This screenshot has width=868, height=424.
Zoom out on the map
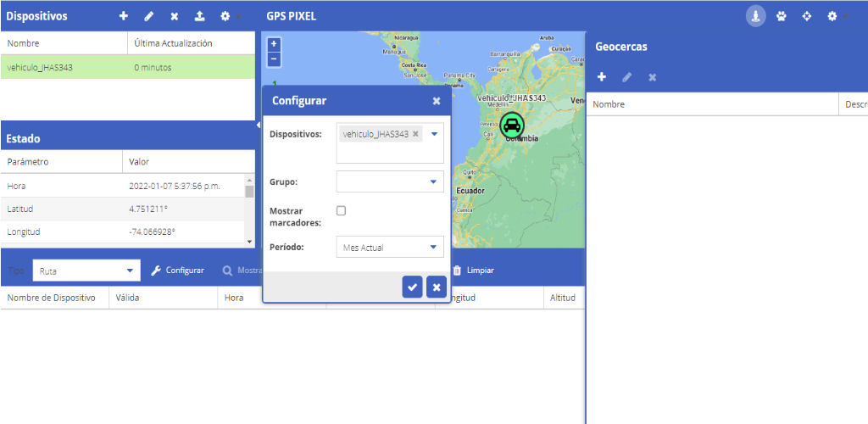274,59
